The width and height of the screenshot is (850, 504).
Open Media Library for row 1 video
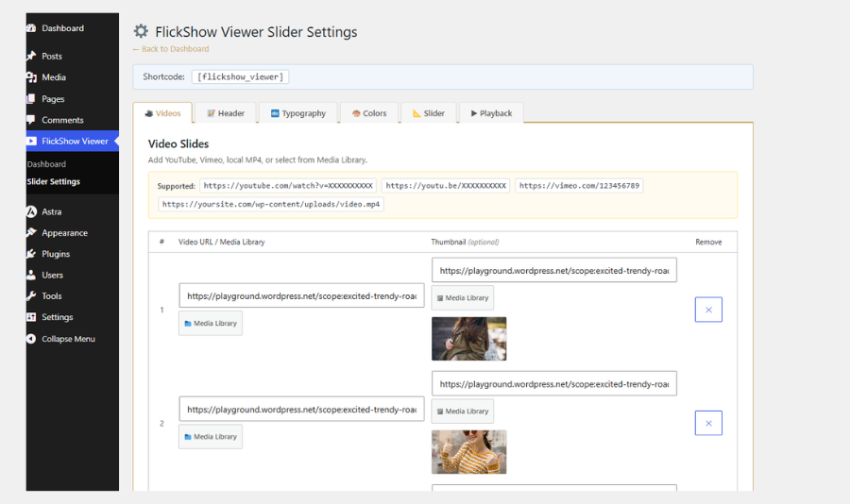(x=211, y=323)
